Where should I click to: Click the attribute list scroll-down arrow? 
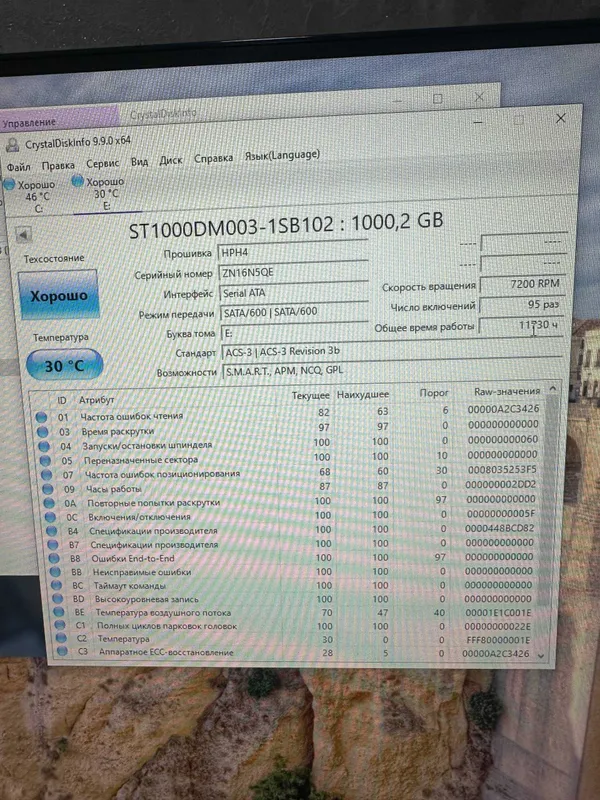(x=541, y=656)
